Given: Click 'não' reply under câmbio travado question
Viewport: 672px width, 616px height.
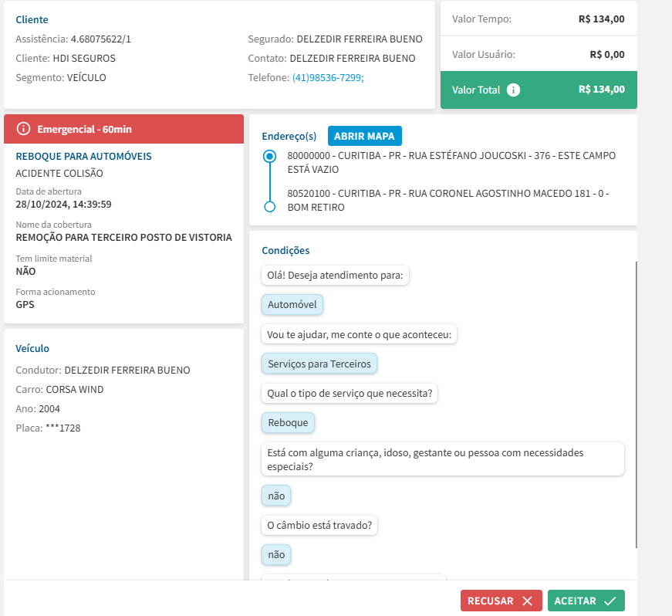Looking at the screenshot, I should point(276,554).
